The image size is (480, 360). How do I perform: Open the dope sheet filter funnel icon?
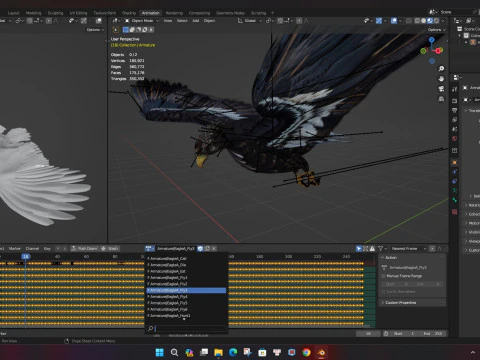click(380, 248)
